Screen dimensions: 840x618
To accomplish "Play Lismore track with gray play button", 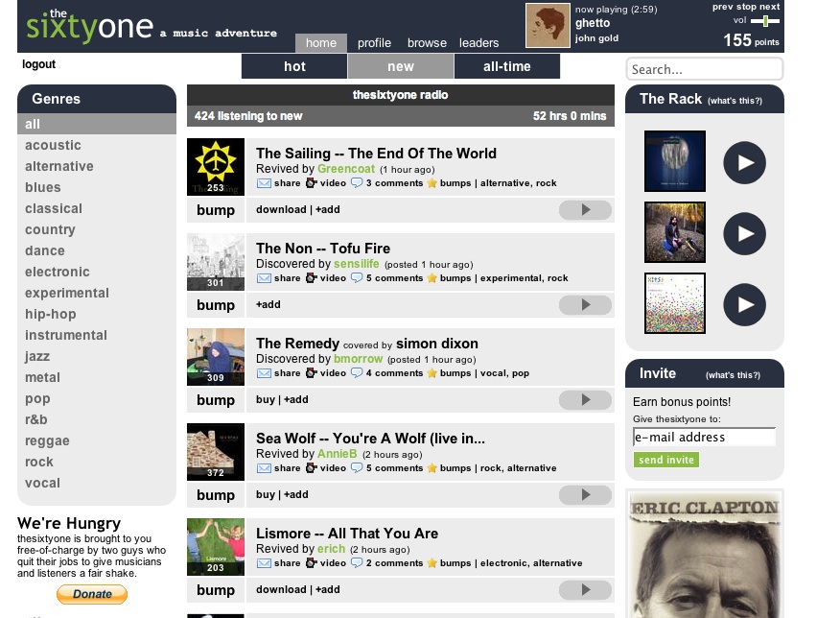I will [x=585, y=589].
